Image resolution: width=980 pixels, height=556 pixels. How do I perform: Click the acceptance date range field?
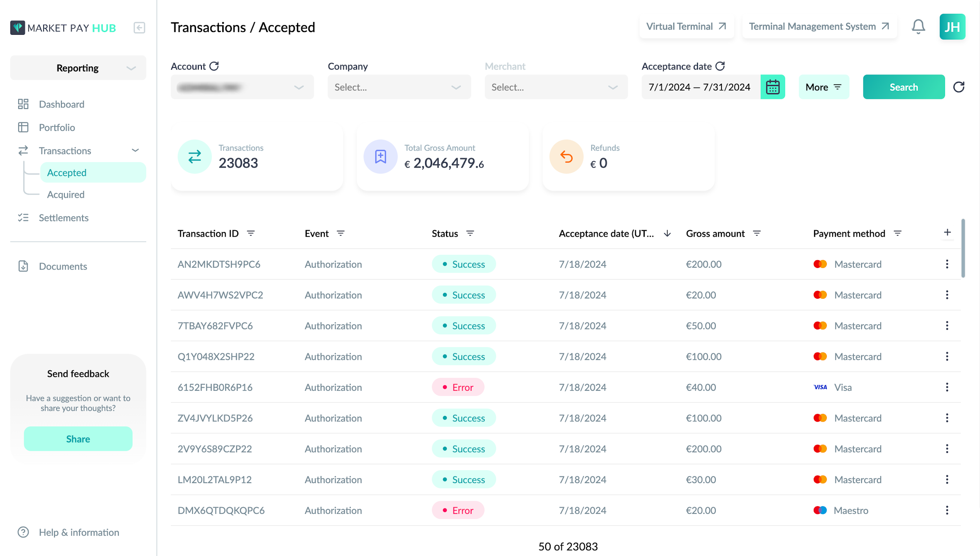pyautogui.click(x=700, y=87)
